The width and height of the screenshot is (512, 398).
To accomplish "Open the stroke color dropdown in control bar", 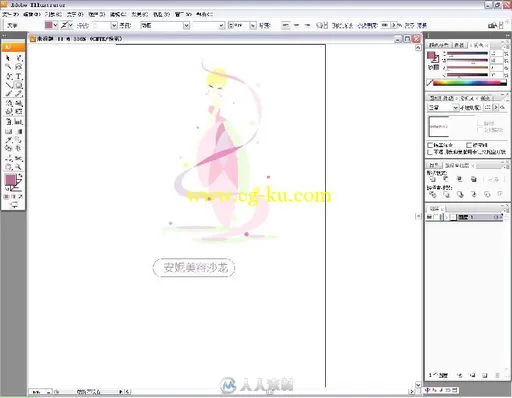I will (71, 25).
